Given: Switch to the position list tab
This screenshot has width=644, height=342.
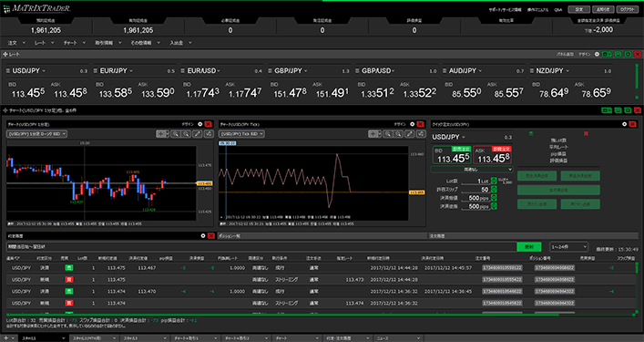Looking at the screenshot, I should 322,236.
